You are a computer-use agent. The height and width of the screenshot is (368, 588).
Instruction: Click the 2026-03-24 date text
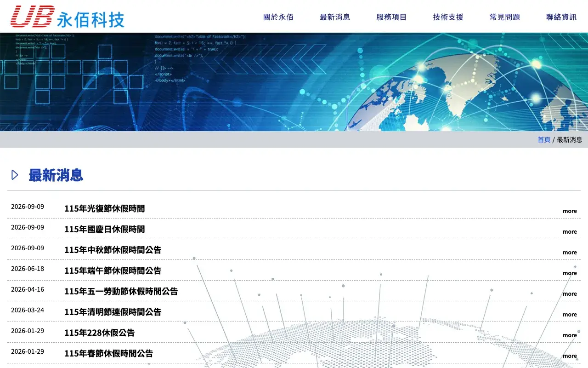point(28,310)
